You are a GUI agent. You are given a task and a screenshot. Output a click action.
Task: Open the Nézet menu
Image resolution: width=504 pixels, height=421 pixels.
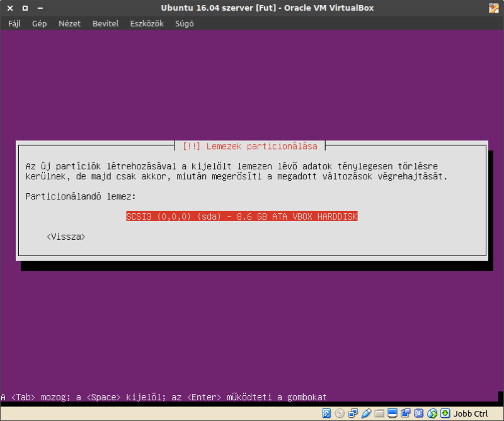[x=69, y=23]
